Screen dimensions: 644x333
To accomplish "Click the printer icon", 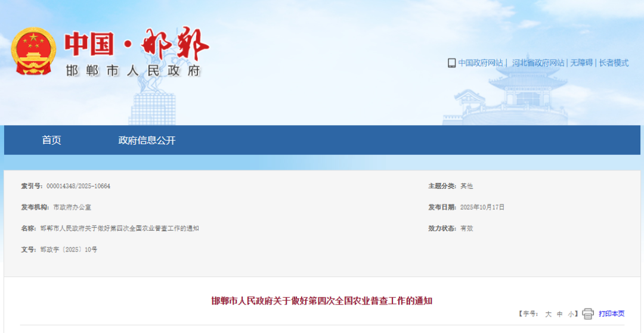I will 588,314.
